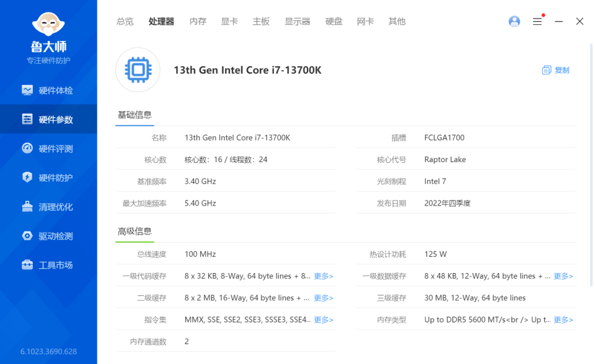Click the user account avatar icon
Image resolution: width=595 pixels, height=364 pixels.
pos(514,22)
